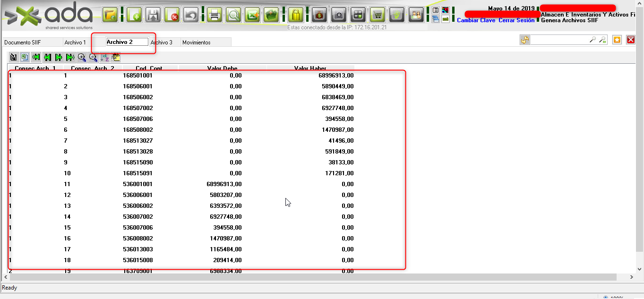Image resolution: width=644 pixels, height=299 pixels.
Task: Click the orange star favorites icon
Action: coord(617,40)
